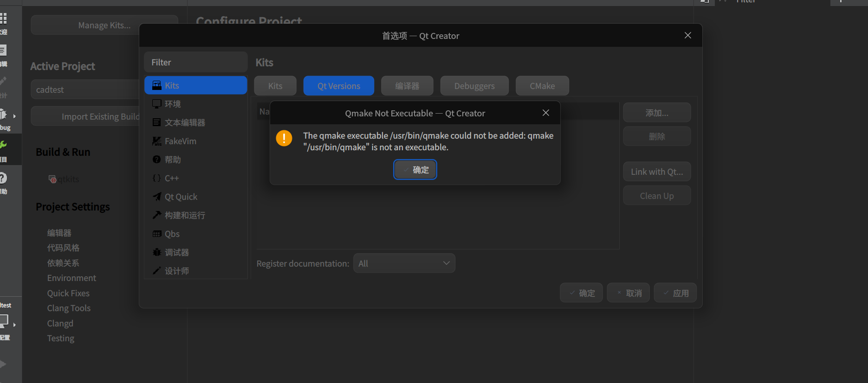Close the Qmake Not Executable dialog
Image resolution: width=868 pixels, height=383 pixels.
click(546, 113)
